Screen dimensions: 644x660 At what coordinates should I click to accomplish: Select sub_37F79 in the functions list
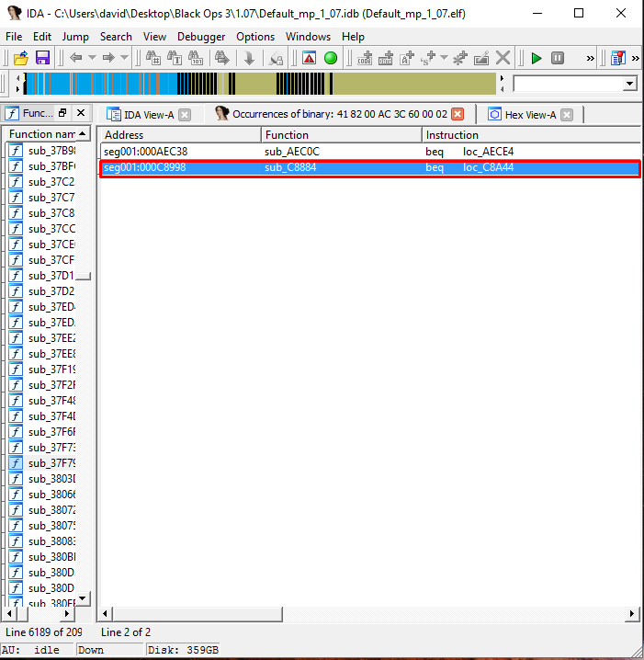[x=41, y=463]
